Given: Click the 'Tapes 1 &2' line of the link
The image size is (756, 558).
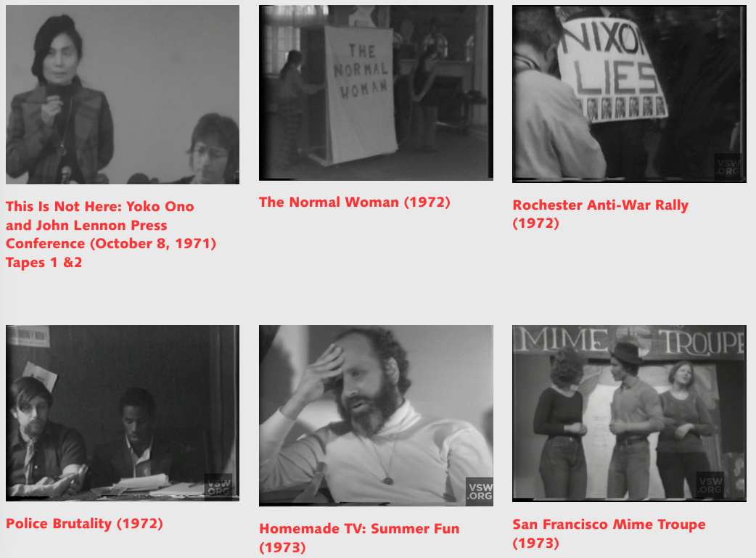Looking at the screenshot, I should pyautogui.click(x=44, y=263).
